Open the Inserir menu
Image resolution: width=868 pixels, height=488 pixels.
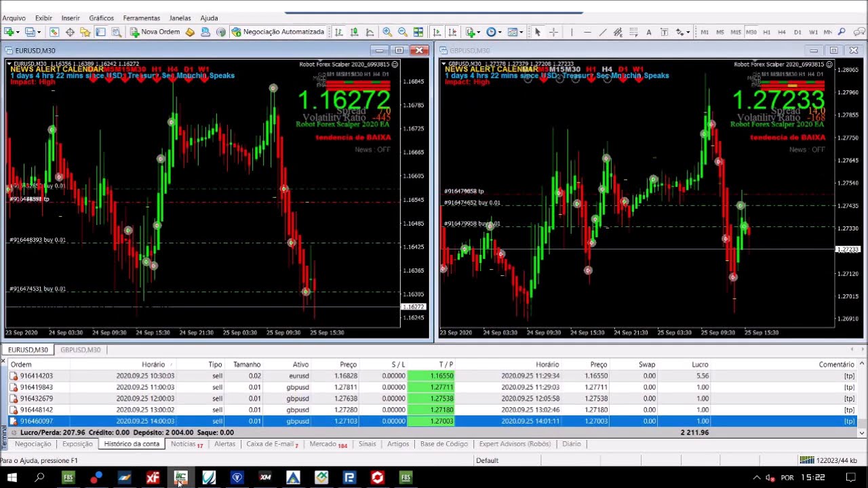coord(71,18)
